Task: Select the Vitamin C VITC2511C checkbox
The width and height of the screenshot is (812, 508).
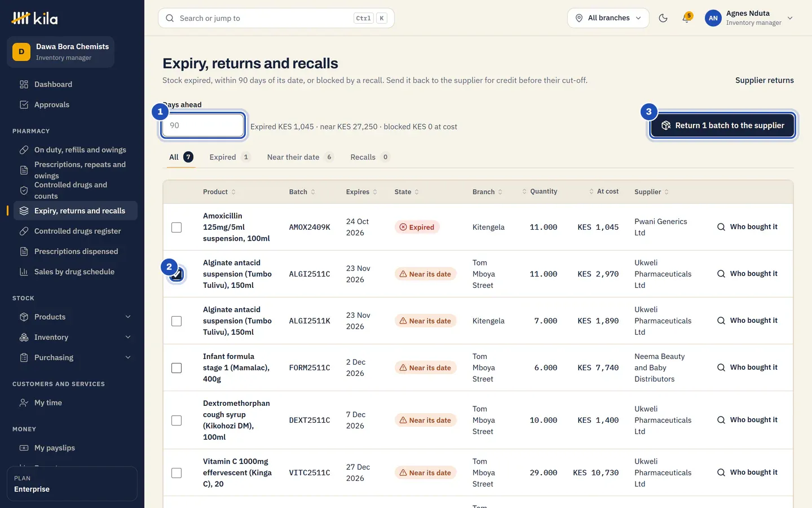Action: tap(176, 473)
